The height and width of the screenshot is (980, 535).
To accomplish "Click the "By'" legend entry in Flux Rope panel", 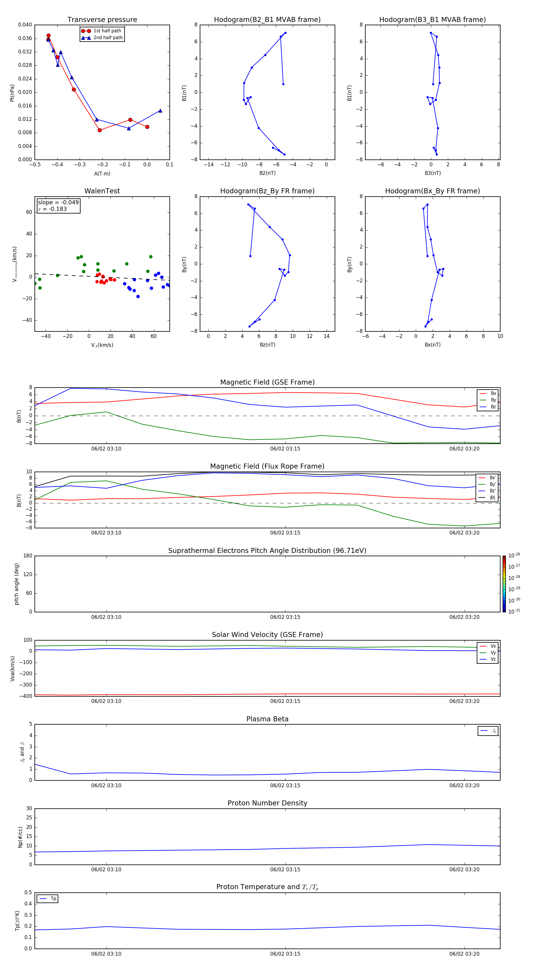I will click(488, 484).
